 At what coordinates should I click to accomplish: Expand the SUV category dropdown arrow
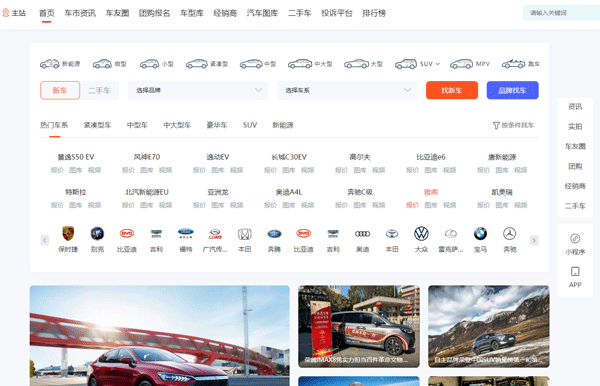(438, 64)
